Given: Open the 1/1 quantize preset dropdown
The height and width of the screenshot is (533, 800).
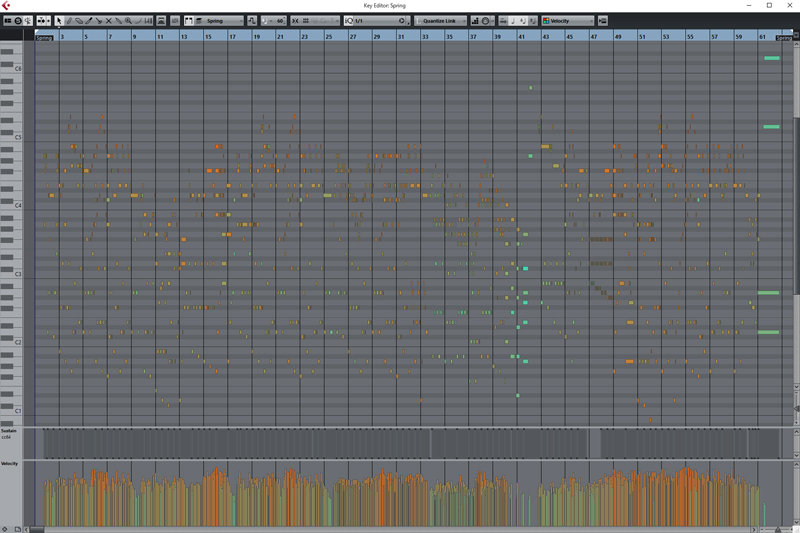Looking at the screenshot, I should [x=376, y=21].
